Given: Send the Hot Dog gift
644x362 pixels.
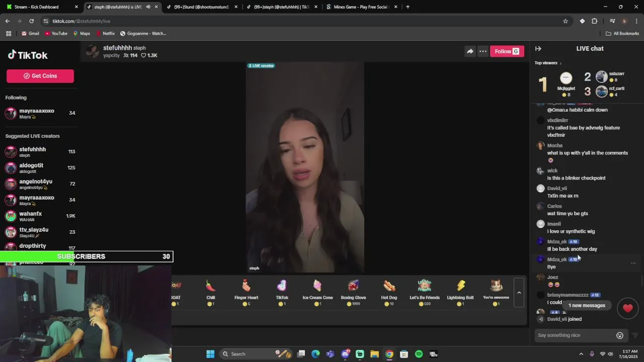Looking at the screenshot, I should point(389,292).
